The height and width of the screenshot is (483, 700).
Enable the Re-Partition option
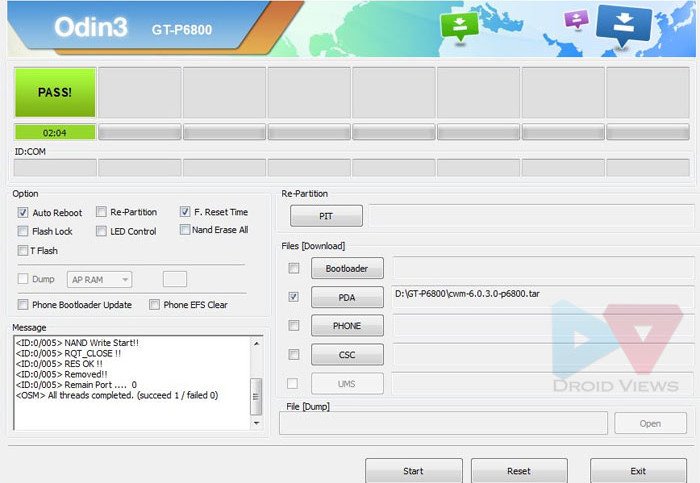click(101, 212)
